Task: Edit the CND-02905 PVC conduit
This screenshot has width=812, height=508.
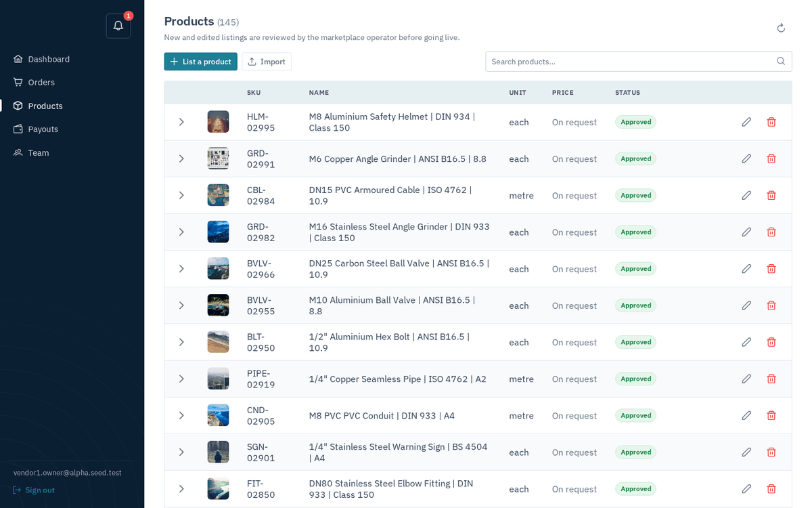Action: coord(746,415)
